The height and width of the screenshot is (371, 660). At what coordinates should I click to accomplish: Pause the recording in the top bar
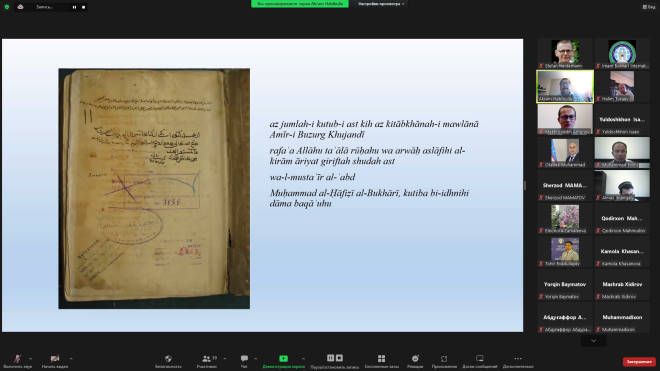75,7
